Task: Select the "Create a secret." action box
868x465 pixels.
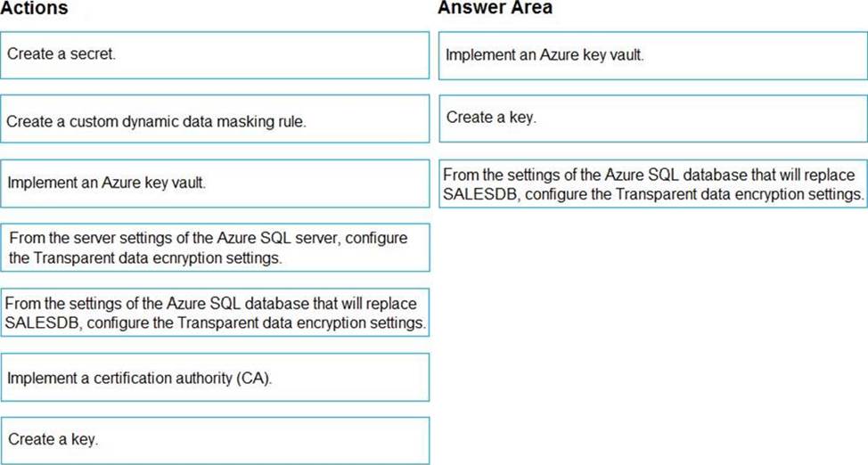Action: tap(215, 54)
